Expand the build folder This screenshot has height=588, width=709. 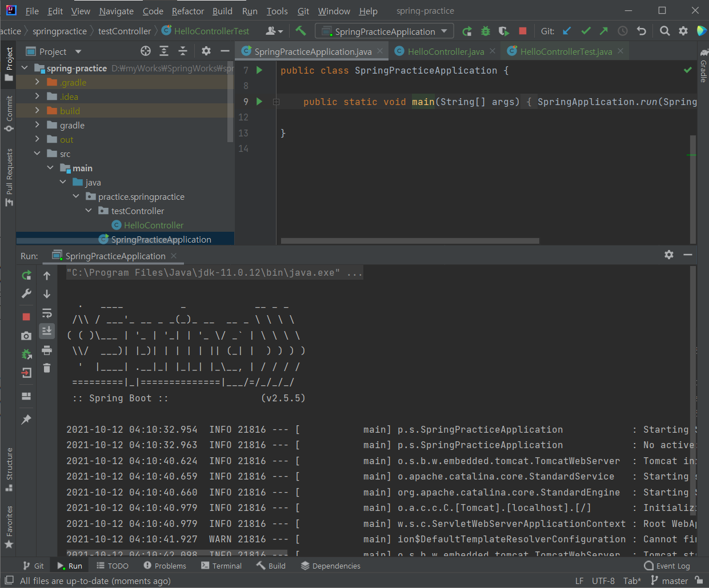click(x=37, y=111)
